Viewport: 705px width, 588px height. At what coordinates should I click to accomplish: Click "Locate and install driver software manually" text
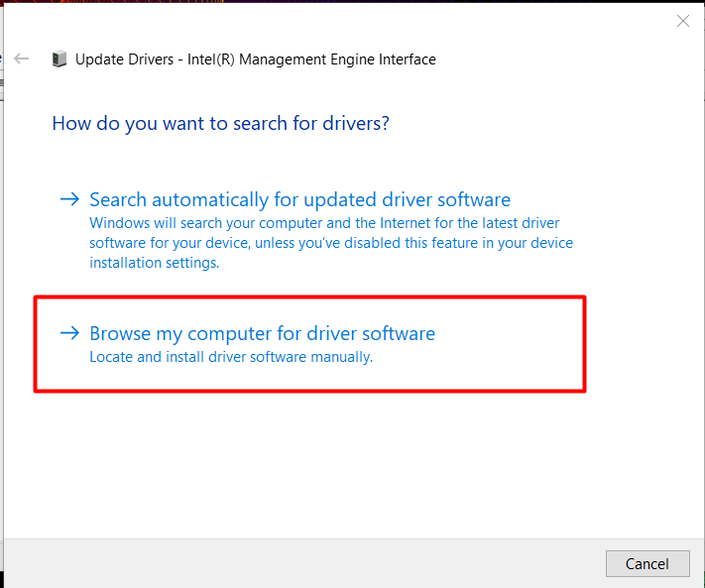tap(231, 357)
